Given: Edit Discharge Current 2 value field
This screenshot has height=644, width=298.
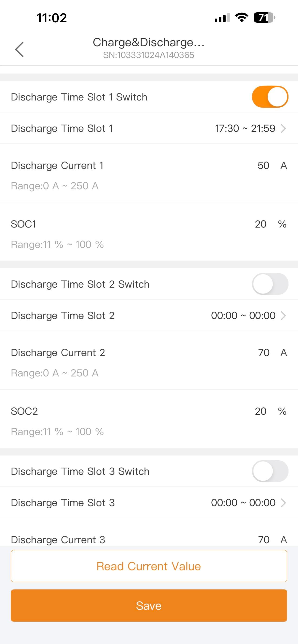Looking at the screenshot, I should point(263,353).
